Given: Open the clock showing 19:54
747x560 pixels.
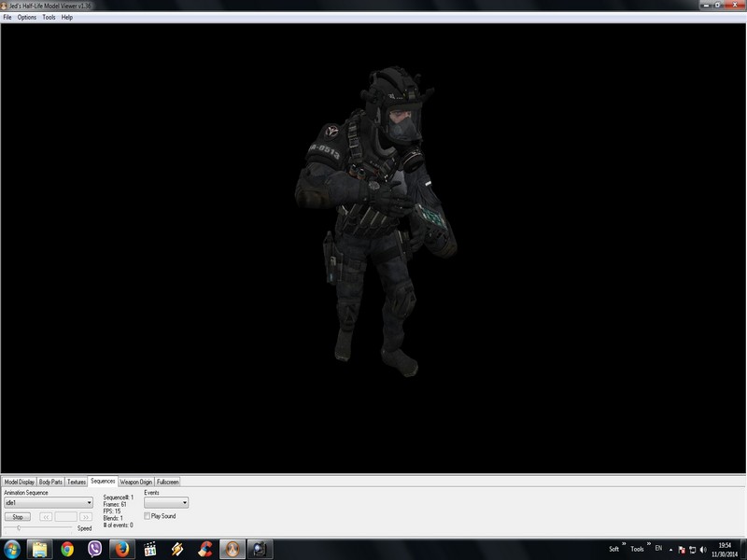Looking at the screenshot, I should pos(725,550).
